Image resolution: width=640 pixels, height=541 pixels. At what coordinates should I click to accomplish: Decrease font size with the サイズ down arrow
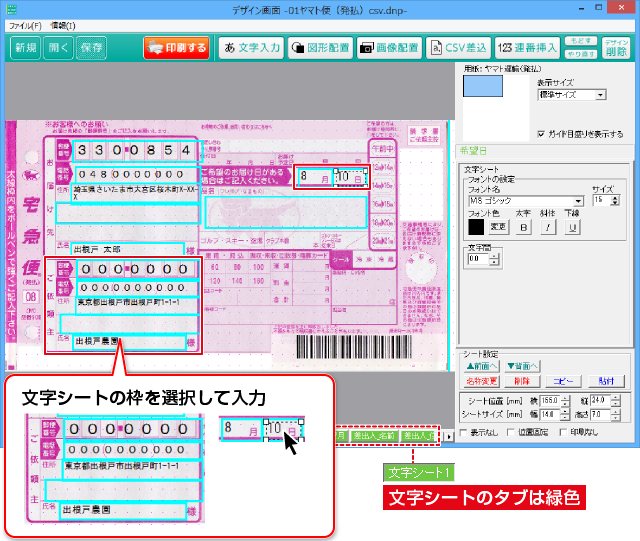click(616, 203)
